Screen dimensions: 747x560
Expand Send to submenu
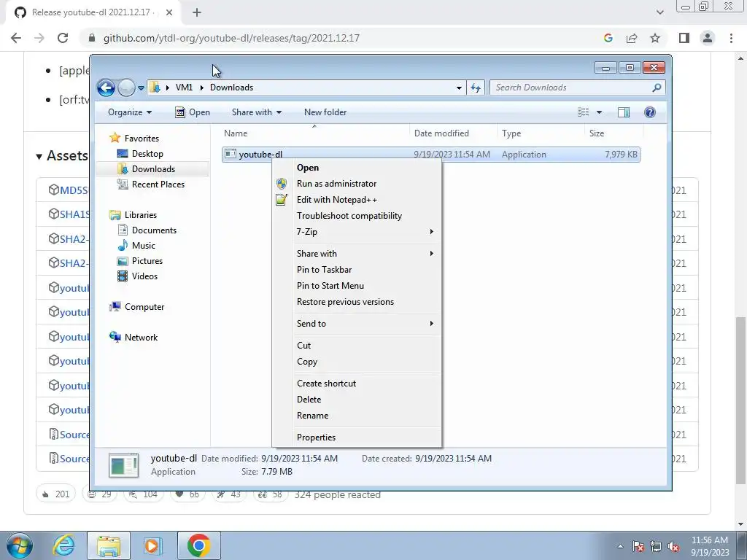pos(356,324)
